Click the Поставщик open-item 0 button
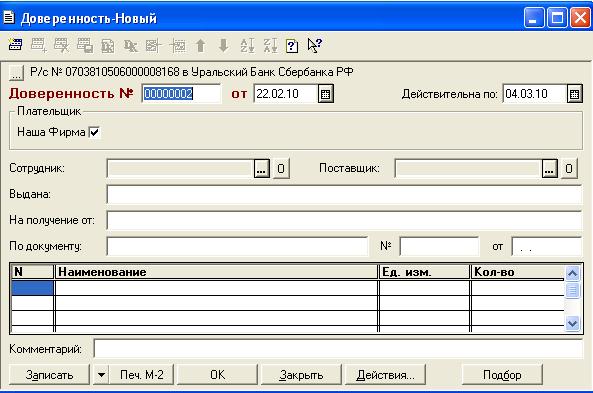Image resolution: width=593 pixels, height=393 pixels. pyautogui.click(x=569, y=168)
